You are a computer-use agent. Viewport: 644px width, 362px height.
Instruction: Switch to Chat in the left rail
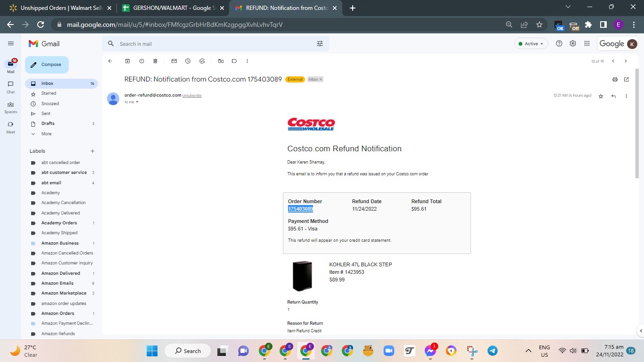point(10,87)
